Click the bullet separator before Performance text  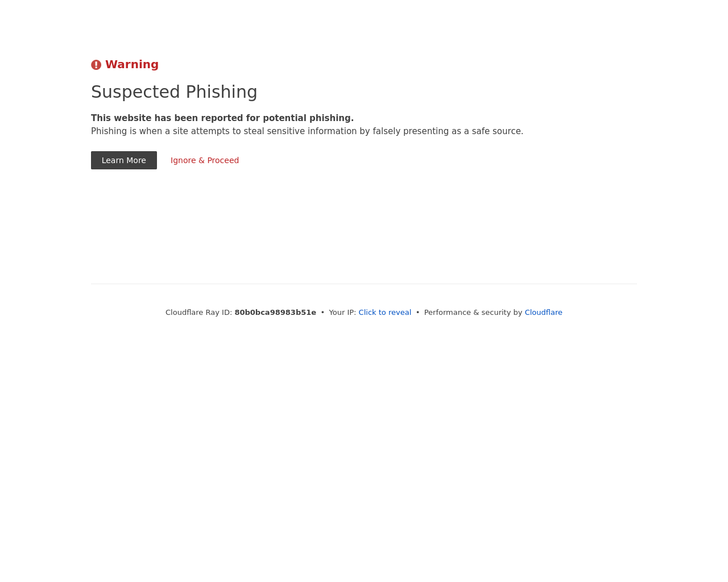pos(417,312)
